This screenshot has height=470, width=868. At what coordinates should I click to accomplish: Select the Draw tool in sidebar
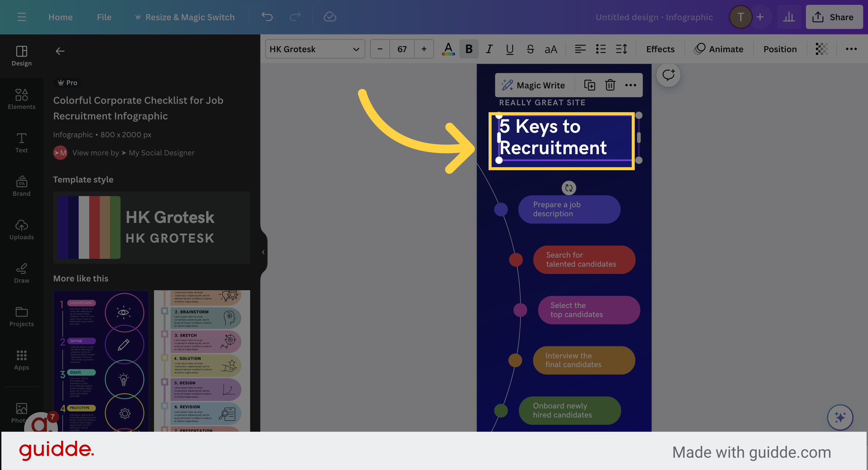point(21,273)
